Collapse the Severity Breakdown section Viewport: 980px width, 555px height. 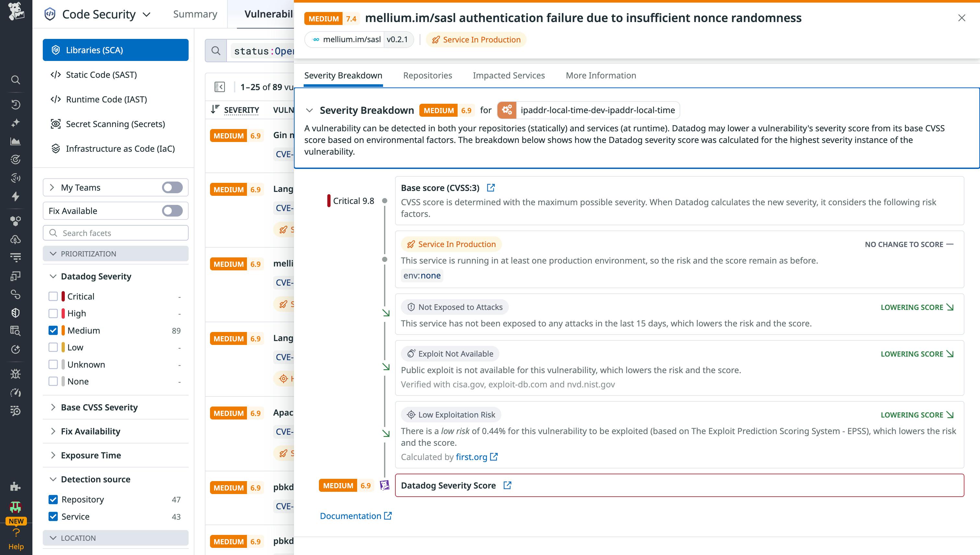point(309,110)
